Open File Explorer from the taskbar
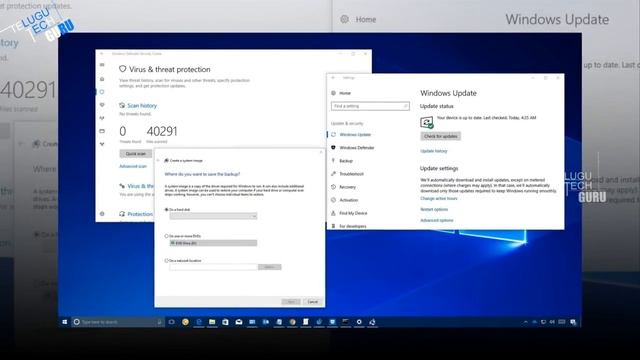The height and width of the screenshot is (360, 640). point(212,322)
